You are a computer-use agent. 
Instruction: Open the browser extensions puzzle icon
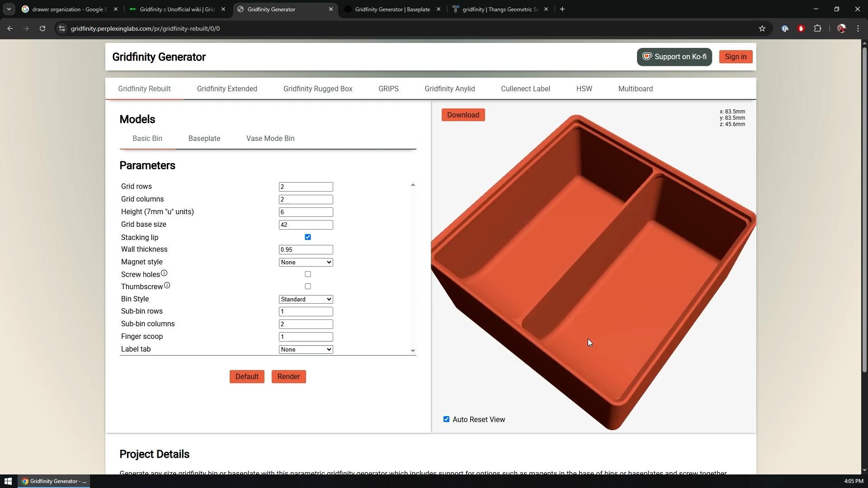[x=818, y=28]
